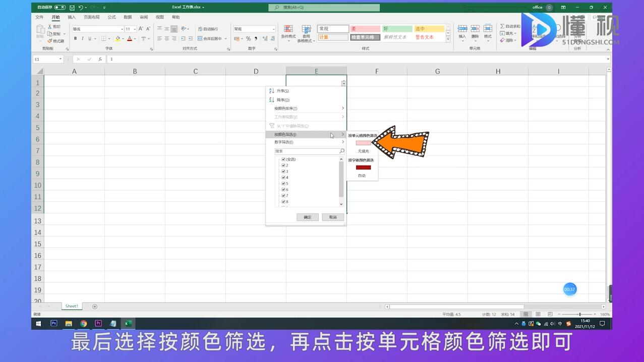Select Sort Ascending (升序) menu item

pyautogui.click(x=306, y=91)
